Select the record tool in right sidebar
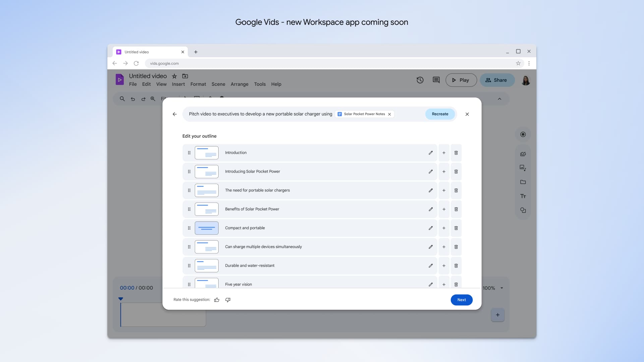The image size is (644, 362). [523, 134]
